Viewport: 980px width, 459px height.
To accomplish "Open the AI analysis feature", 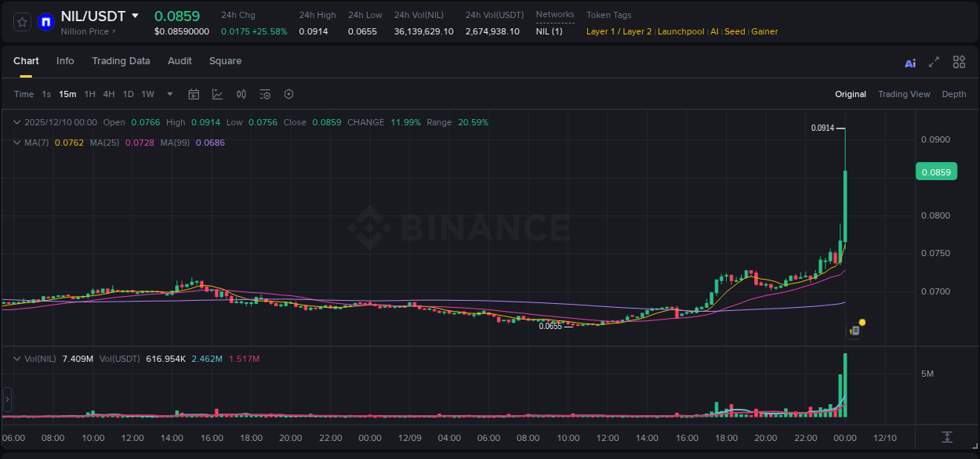I will click(909, 62).
